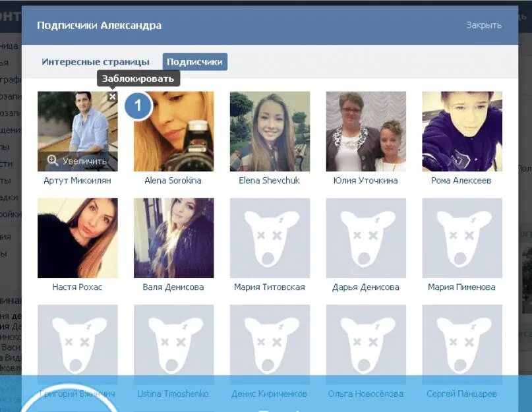The width and height of the screenshot is (532, 412).
Task: Click deleted-user avatar above Ольга Новосёлова
Action: point(366,345)
